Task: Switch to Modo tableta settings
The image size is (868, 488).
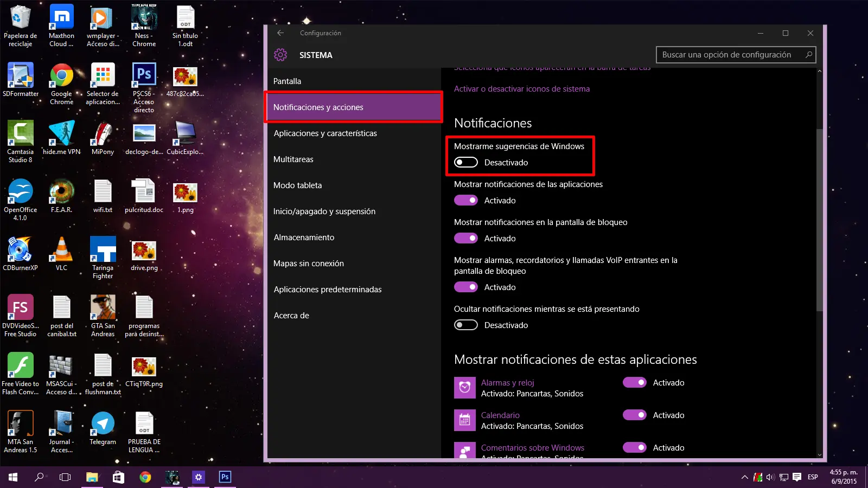Action: [x=298, y=185]
